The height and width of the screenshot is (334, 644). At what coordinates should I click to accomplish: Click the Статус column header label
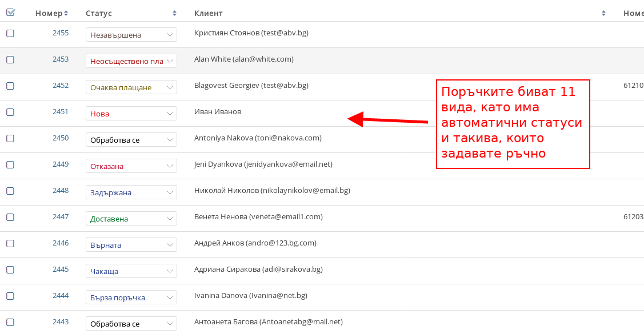(99, 13)
